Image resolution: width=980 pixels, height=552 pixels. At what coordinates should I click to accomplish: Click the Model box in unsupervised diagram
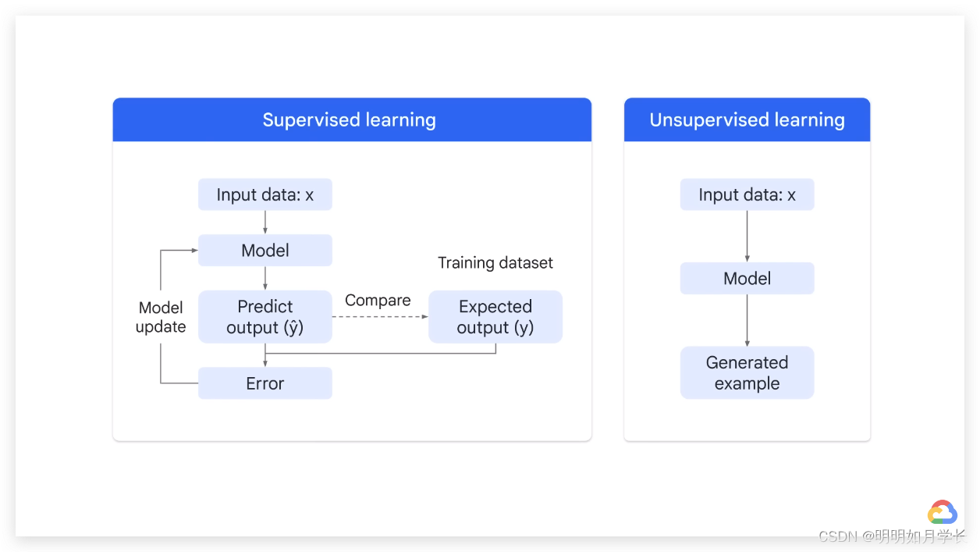pyautogui.click(x=747, y=279)
